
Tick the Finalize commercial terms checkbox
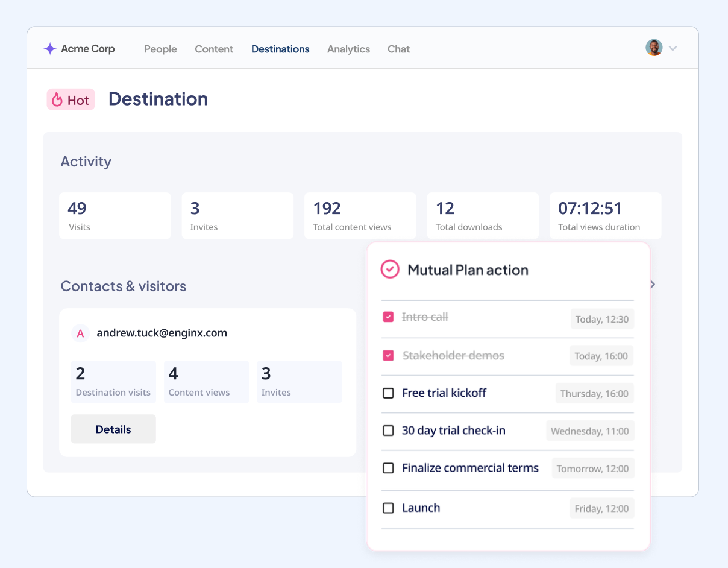pos(389,468)
